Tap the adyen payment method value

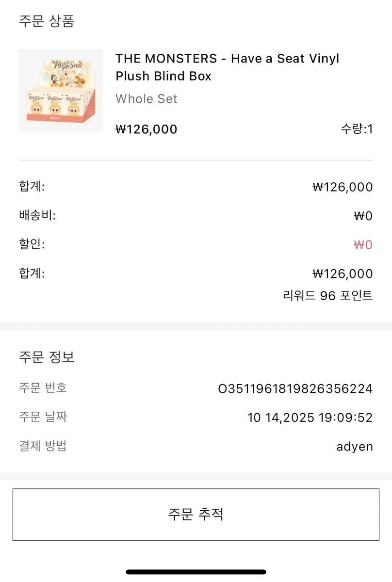[x=355, y=447]
